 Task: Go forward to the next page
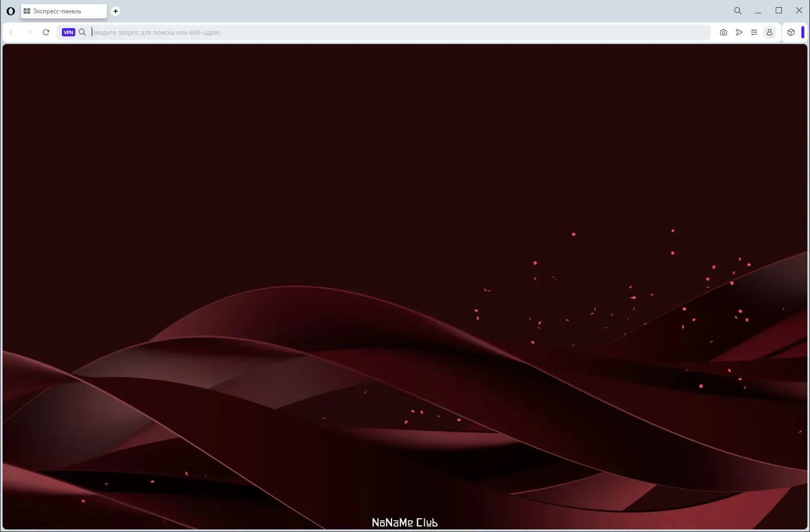tap(30, 32)
